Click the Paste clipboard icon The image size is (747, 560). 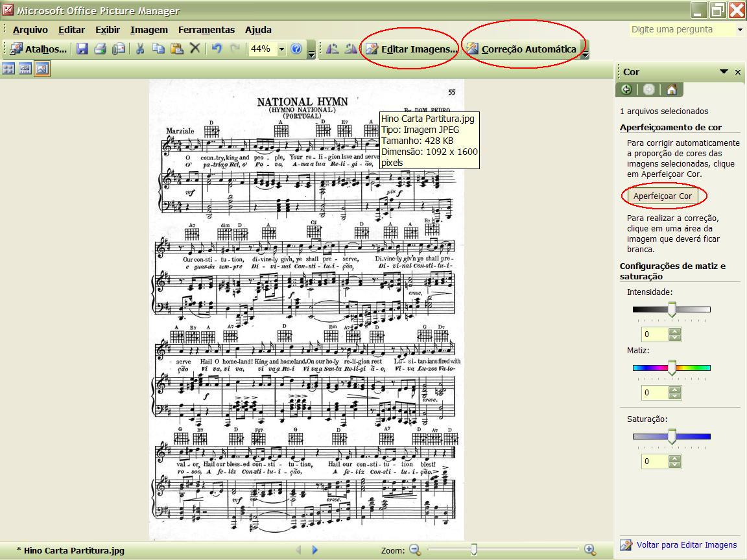coord(177,49)
